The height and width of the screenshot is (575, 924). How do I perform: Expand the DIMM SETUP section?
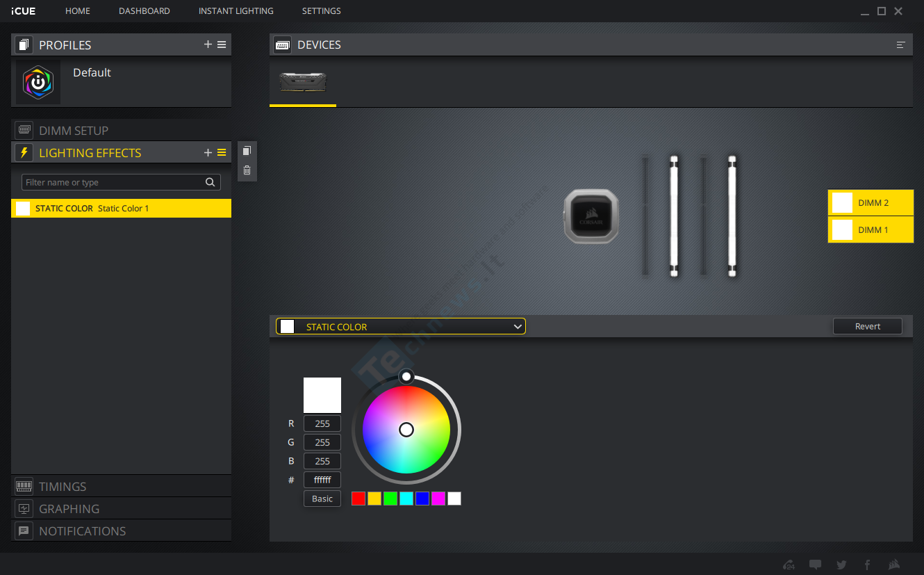click(122, 130)
